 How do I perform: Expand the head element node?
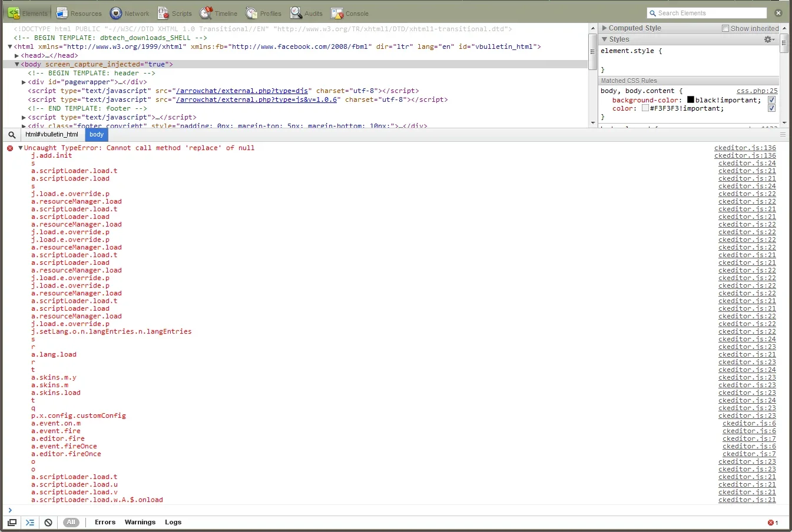[x=16, y=55]
